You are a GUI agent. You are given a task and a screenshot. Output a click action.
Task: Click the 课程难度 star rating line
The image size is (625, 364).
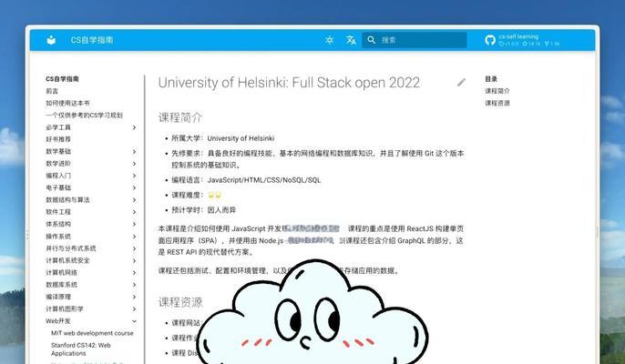coord(196,195)
